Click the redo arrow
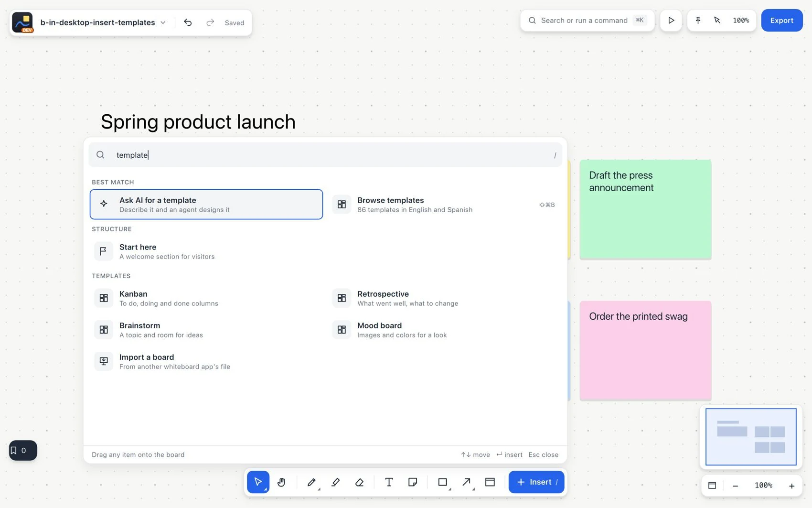Screen dimensions: 812x508 [210, 22]
